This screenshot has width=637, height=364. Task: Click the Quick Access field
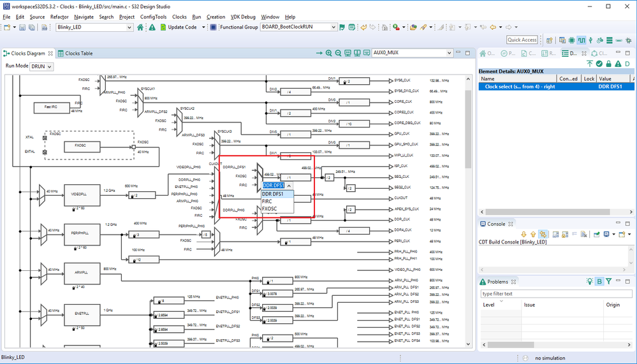pyautogui.click(x=522, y=40)
